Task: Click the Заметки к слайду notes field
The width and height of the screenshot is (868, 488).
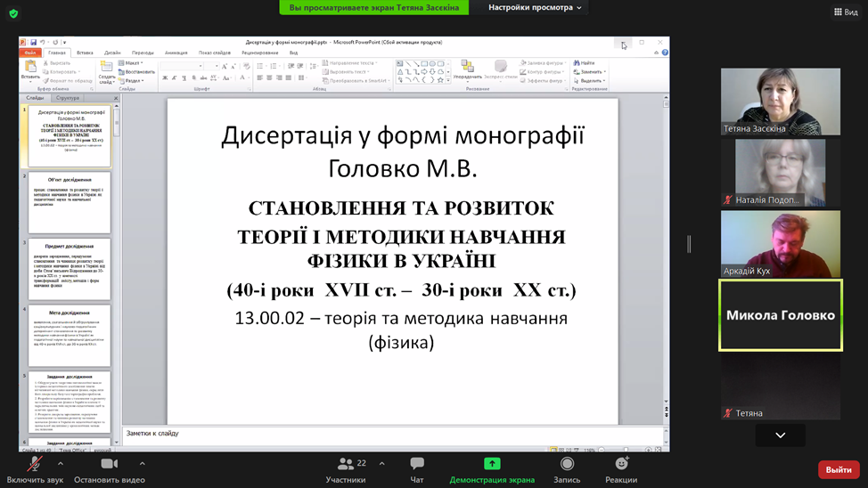Action: click(392, 434)
